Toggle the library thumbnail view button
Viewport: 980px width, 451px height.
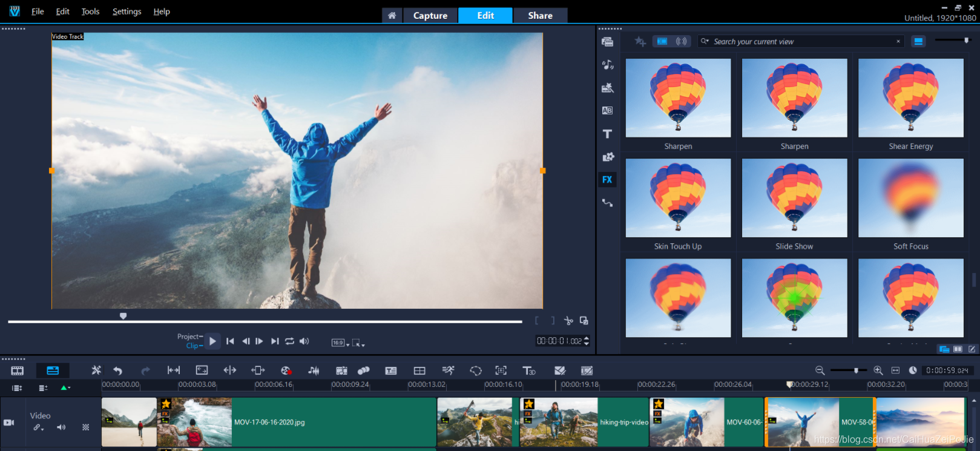[x=918, y=41]
